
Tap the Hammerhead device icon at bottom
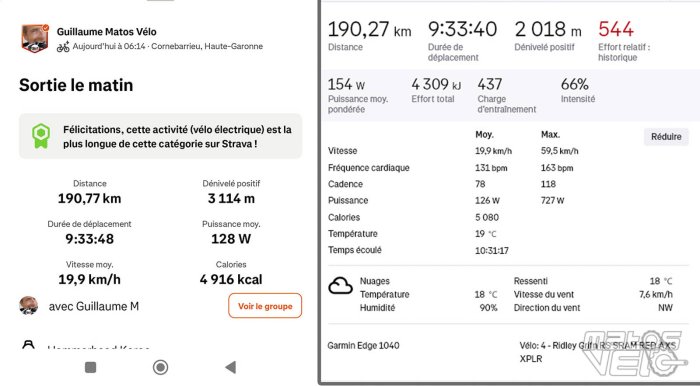[x=28, y=344]
